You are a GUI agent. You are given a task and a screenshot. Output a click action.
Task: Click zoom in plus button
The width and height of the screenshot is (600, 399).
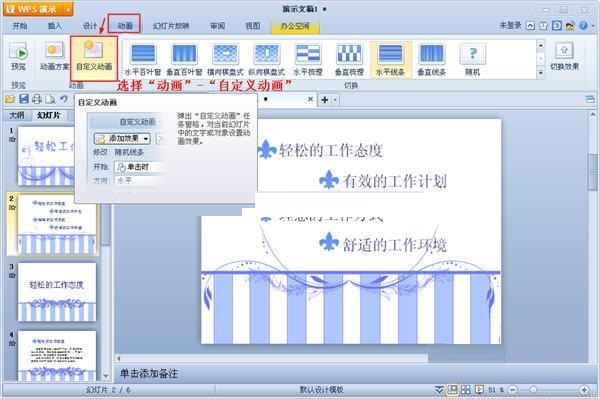pyautogui.click(x=584, y=390)
